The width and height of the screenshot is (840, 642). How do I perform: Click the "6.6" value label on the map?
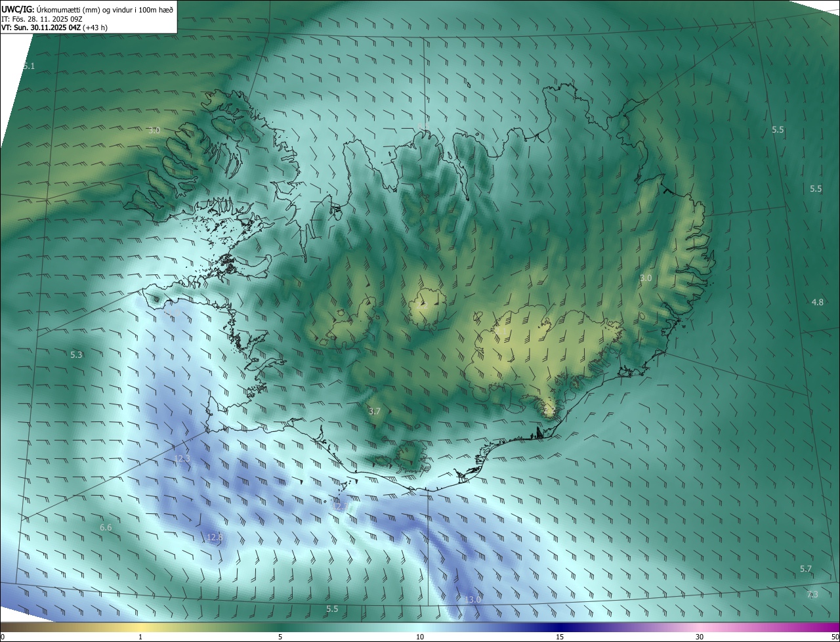coord(106,527)
